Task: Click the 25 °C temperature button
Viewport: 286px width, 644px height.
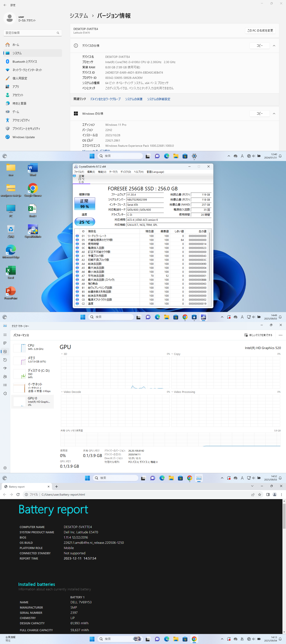Action: [x=85, y=222]
